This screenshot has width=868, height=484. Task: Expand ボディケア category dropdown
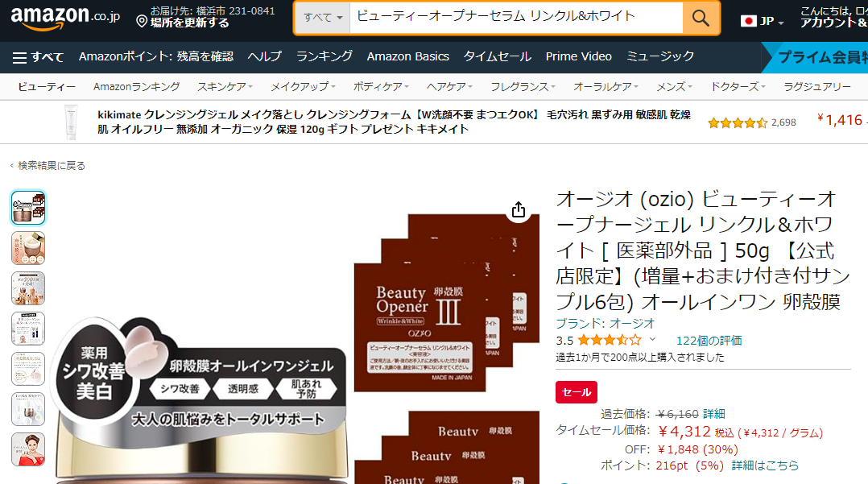pos(381,86)
